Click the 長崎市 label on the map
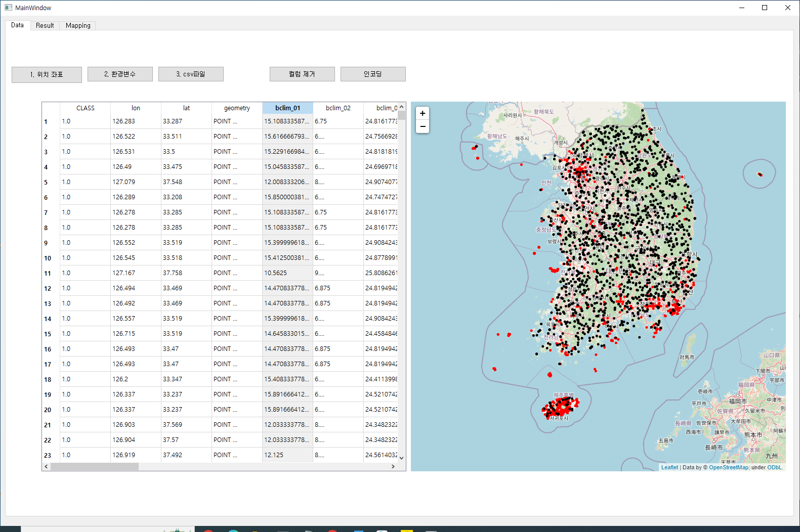This screenshot has height=532, width=800. 714,448
